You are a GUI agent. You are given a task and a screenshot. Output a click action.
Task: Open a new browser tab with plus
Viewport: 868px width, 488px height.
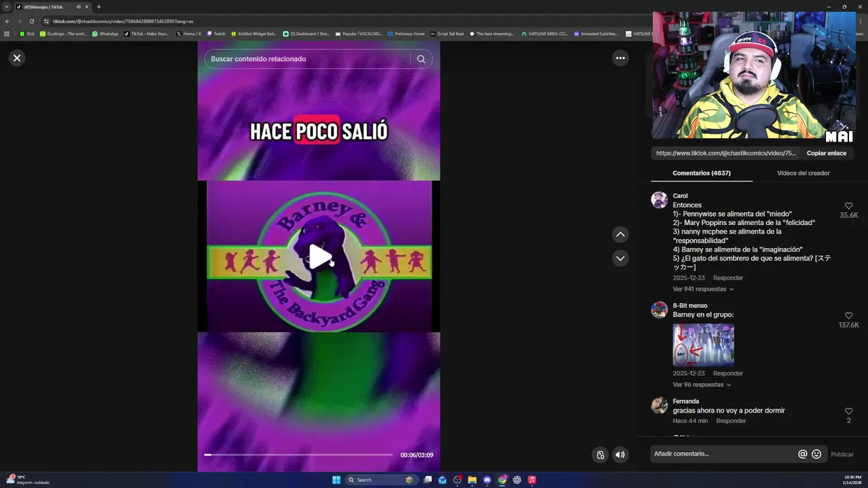tap(99, 7)
